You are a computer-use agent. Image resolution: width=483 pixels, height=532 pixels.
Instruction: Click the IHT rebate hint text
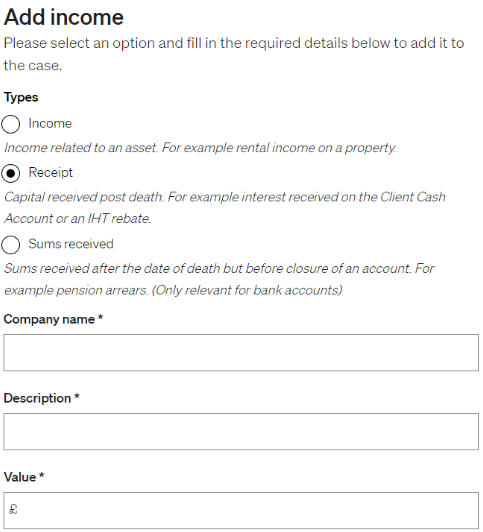pyautogui.click(x=225, y=208)
